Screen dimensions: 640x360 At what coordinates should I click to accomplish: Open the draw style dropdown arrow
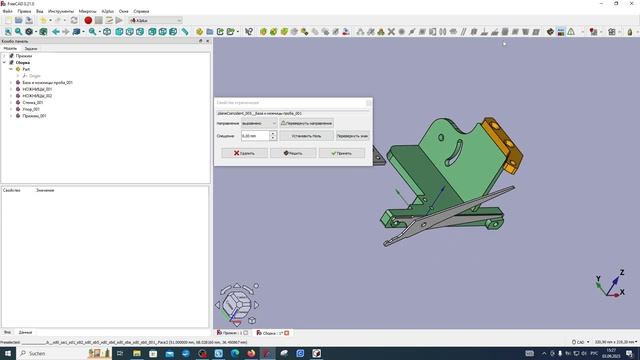pos(36,31)
